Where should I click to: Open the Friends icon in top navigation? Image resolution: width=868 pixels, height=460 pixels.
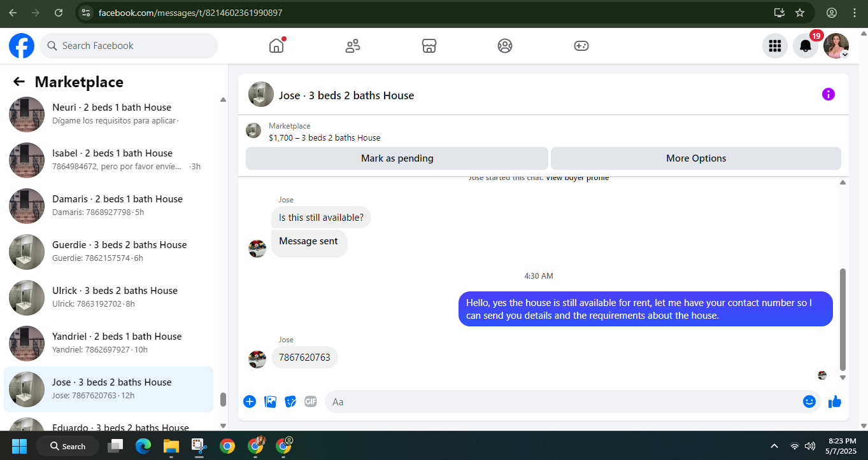coord(352,46)
